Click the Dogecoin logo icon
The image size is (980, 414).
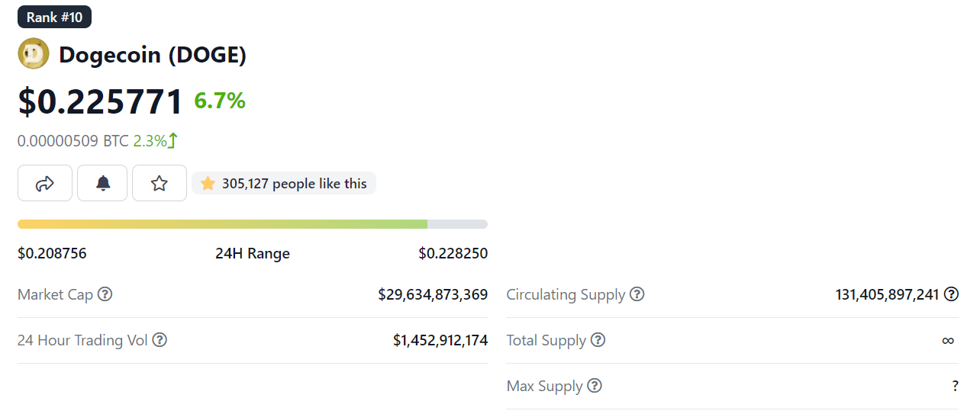tap(34, 54)
